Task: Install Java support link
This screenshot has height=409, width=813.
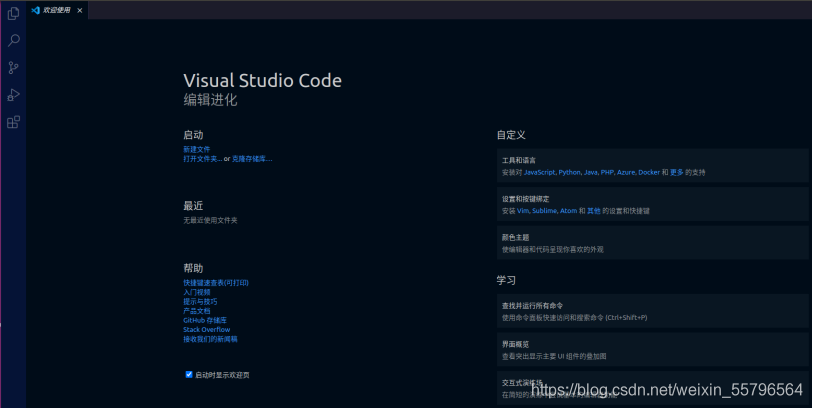Action: click(x=591, y=172)
